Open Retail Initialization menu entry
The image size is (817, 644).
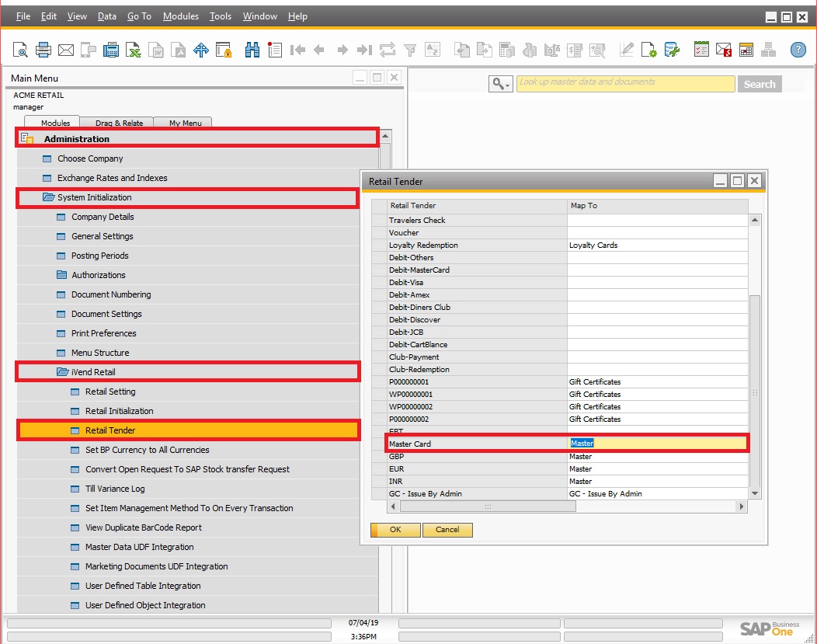coord(120,411)
